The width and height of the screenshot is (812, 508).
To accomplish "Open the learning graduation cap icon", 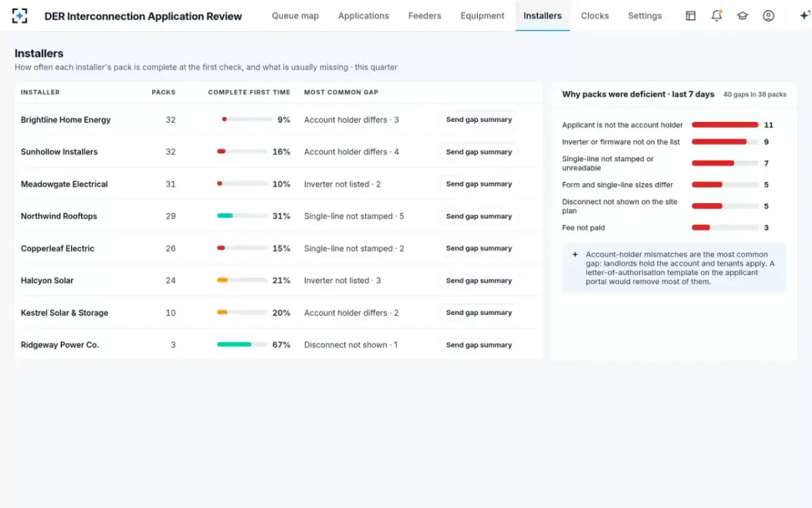I will pyautogui.click(x=742, y=16).
